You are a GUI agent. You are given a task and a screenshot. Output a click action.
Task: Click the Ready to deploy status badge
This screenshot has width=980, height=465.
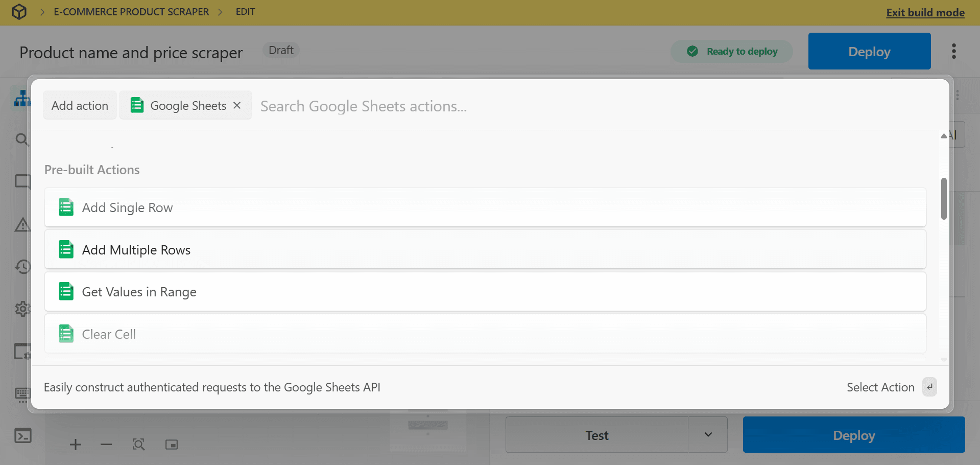pyautogui.click(x=731, y=51)
